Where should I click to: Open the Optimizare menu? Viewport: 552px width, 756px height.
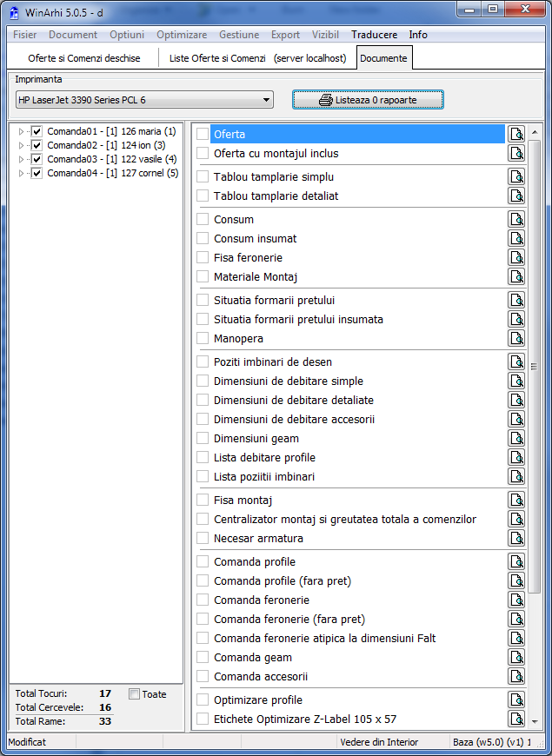pyautogui.click(x=182, y=35)
